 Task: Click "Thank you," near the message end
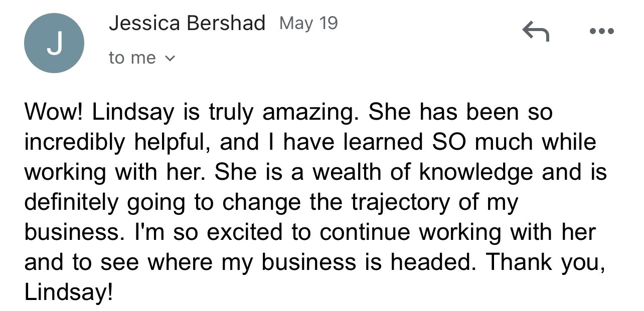tap(546, 262)
